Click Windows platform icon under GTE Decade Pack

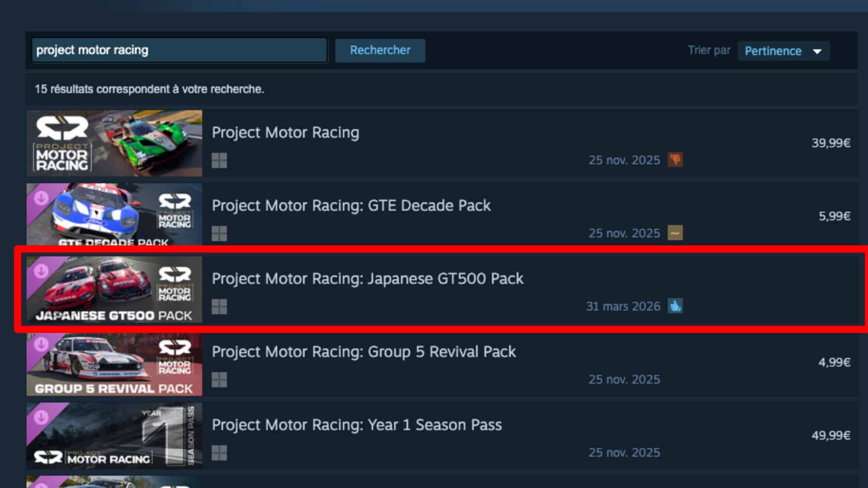coord(219,234)
